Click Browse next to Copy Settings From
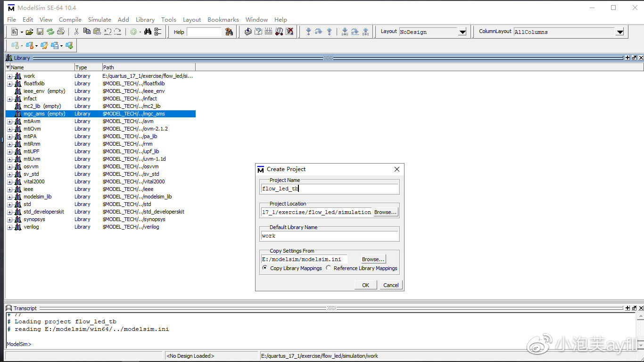 click(373, 259)
